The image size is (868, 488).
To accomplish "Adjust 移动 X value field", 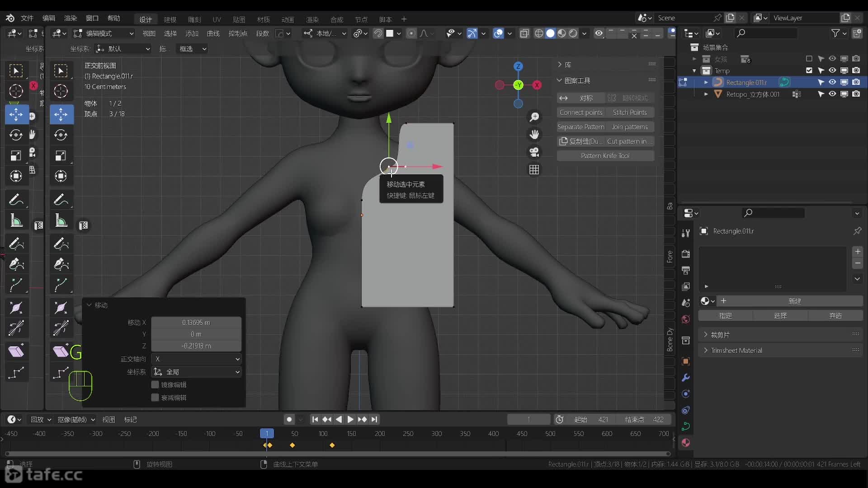I will click(x=196, y=323).
